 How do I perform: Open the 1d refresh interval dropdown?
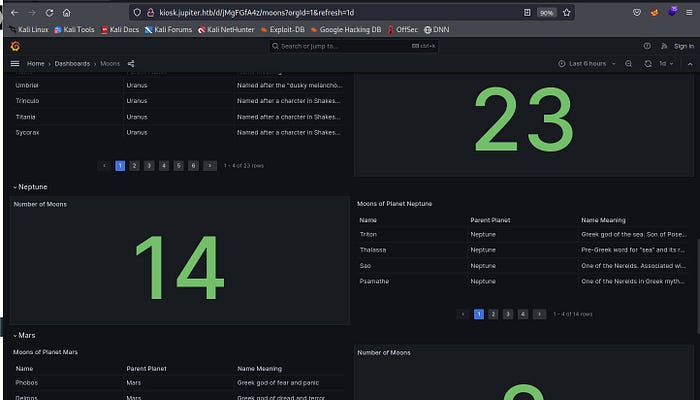(x=666, y=63)
